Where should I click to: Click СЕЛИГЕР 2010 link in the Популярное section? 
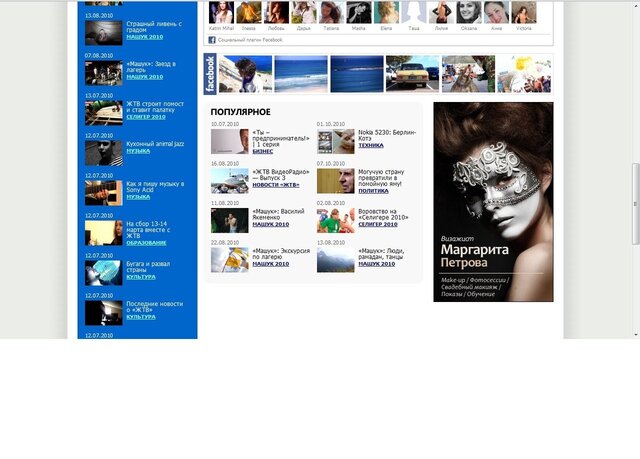pos(378,224)
